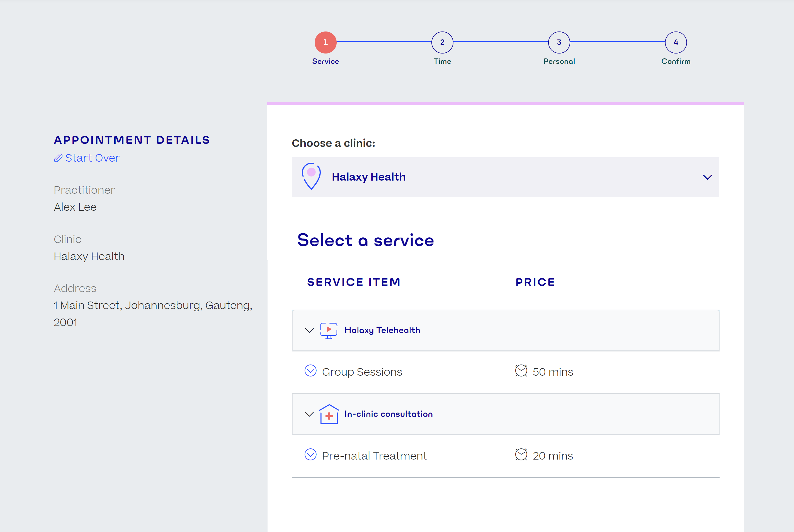Click the location pin icon in clinic selector
This screenshot has height=532, width=794.
pos(311,176)
